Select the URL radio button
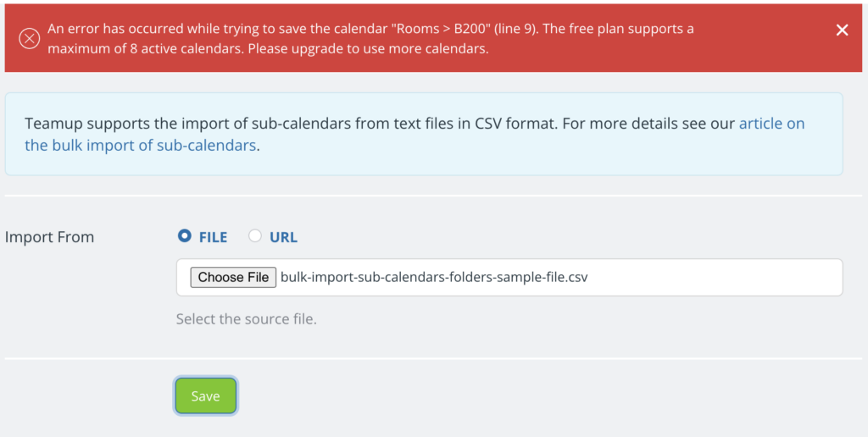Screen dimensions: 868x437 (x=254, y=236)
